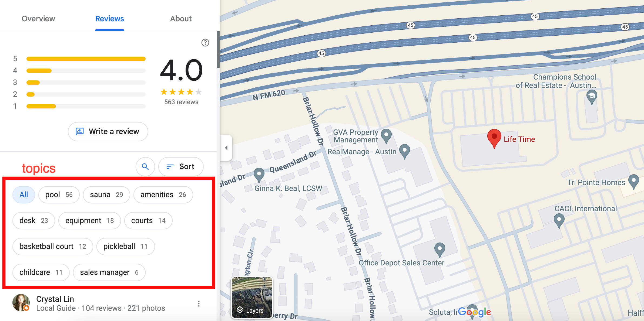
Task: Select the All topics filter chip
Action: pos(24,195)
